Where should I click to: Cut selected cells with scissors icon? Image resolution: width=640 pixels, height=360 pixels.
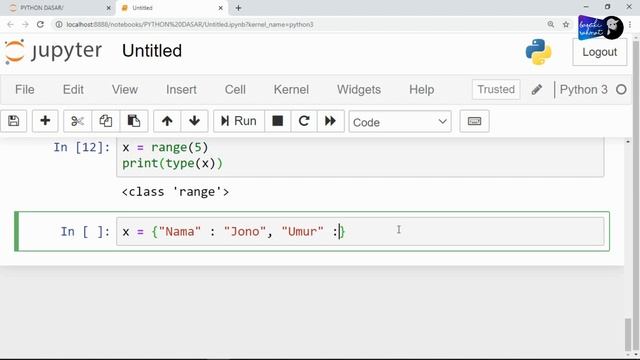click(x=77, y=121)
